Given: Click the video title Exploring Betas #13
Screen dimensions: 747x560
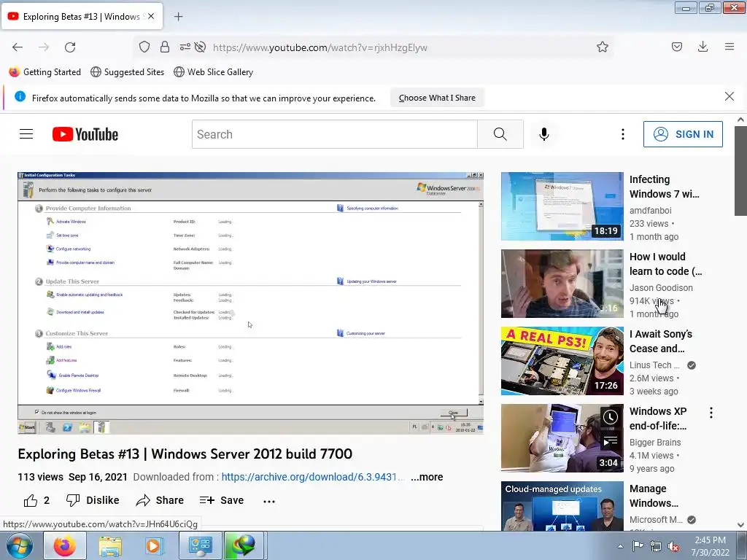Looking at the screenshot, I should tap(185, 454).
